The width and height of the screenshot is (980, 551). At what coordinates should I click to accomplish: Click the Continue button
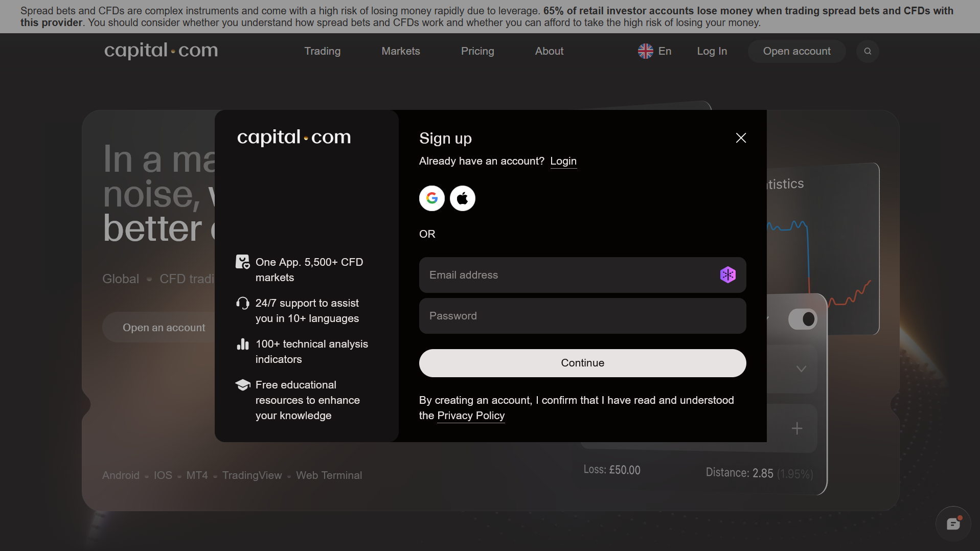click(583, 363)
